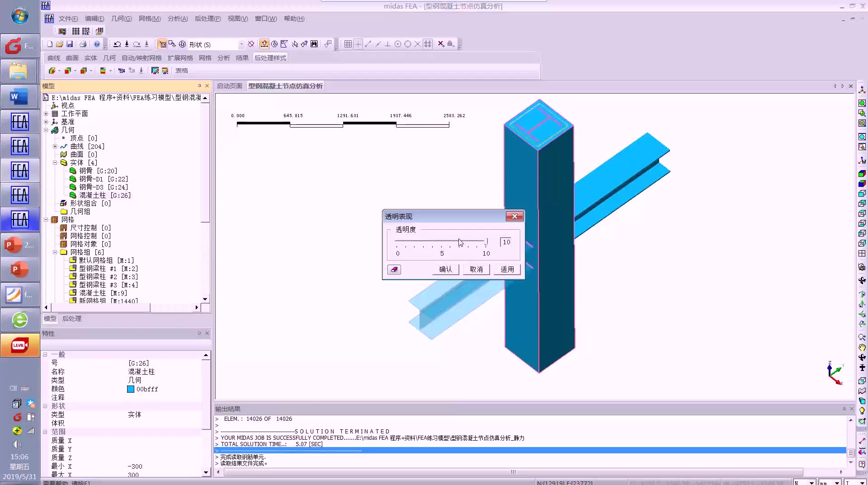Collapse the 几何 tree node
868x485 pixels.
pos(46,130)
